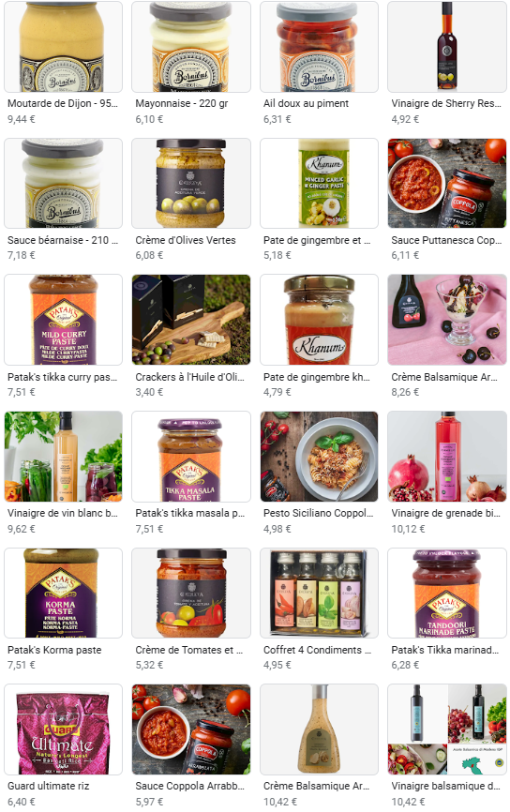
Task: View the Vinaigre de grenade bottle image
Action: [447, 457]
